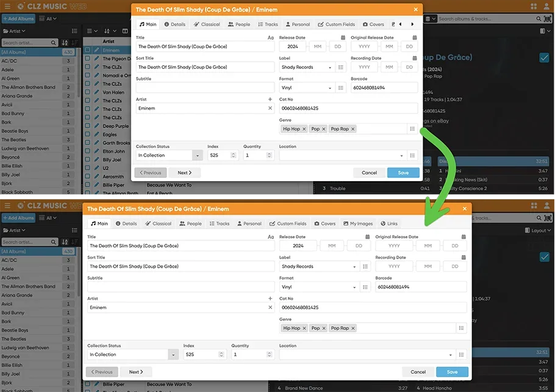The height and width of the screenshot is (392, 555).
Task: Open All collection filter dropdown in upper toolbar
Action: (48, 19)
